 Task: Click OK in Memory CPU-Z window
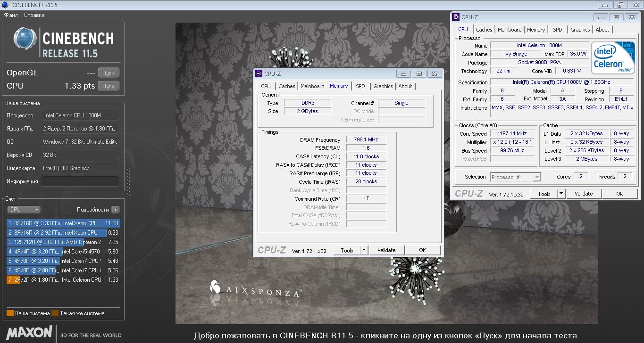pos(422,250)
